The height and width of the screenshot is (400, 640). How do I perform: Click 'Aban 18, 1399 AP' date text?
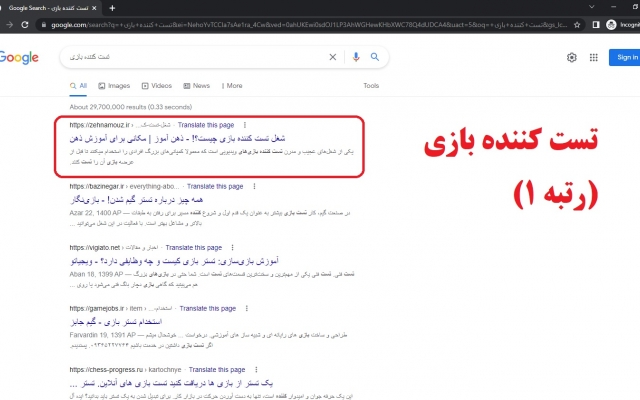pos(96,274)
